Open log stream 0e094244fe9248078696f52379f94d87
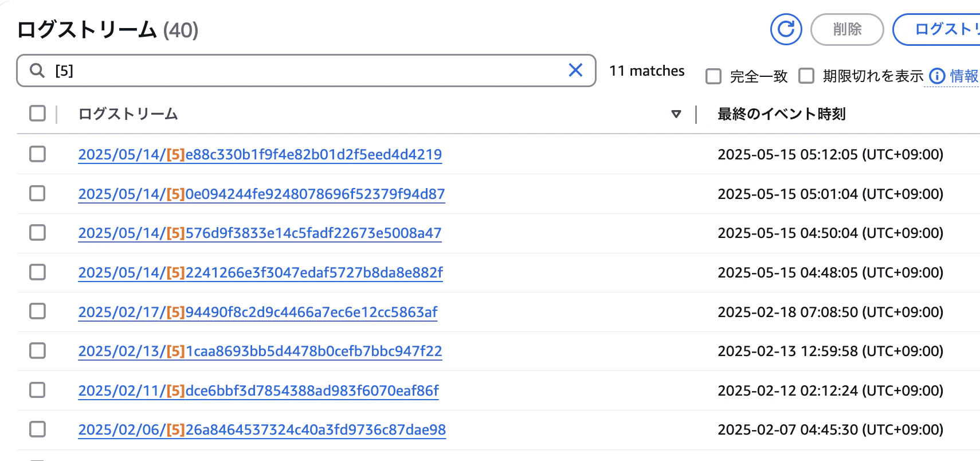980x461 pixels. tap(261, 194)
